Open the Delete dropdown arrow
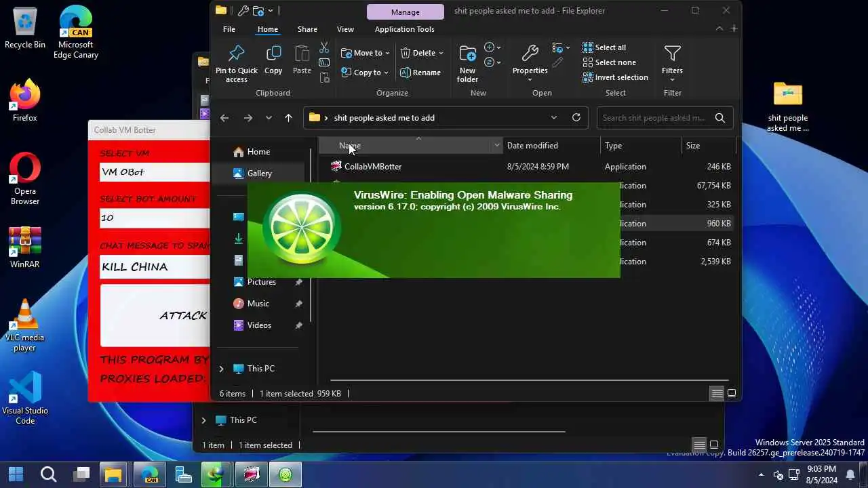This screenshot has width=868, height=488. [441, 53]
